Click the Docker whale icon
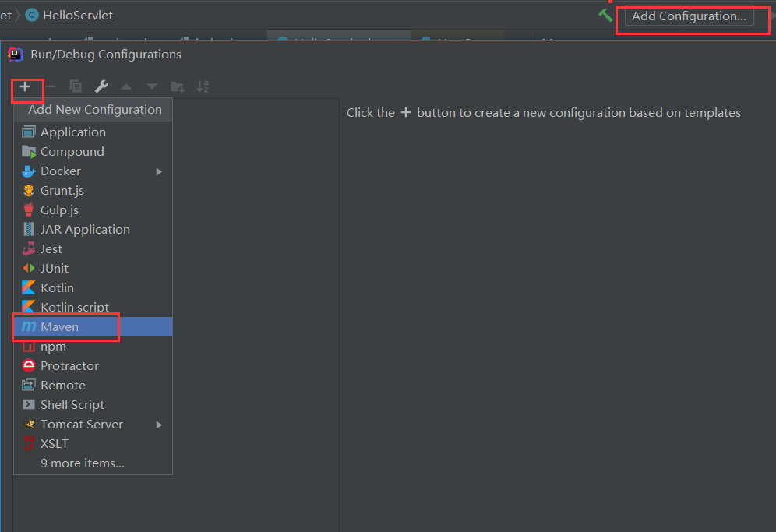 click(x=29, y=171)
